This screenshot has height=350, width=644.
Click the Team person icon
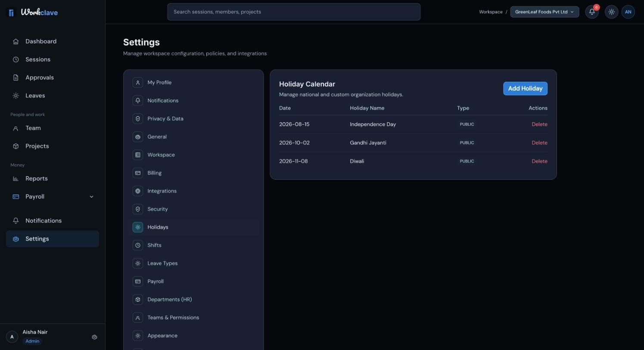tap(16, 128)
